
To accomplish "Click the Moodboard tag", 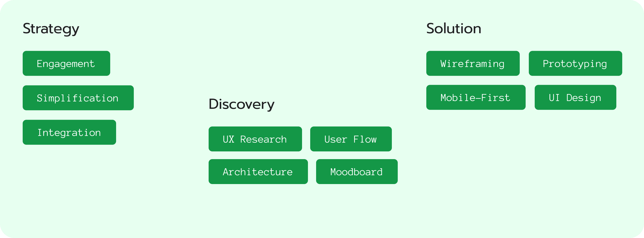I will coord(356,172).
